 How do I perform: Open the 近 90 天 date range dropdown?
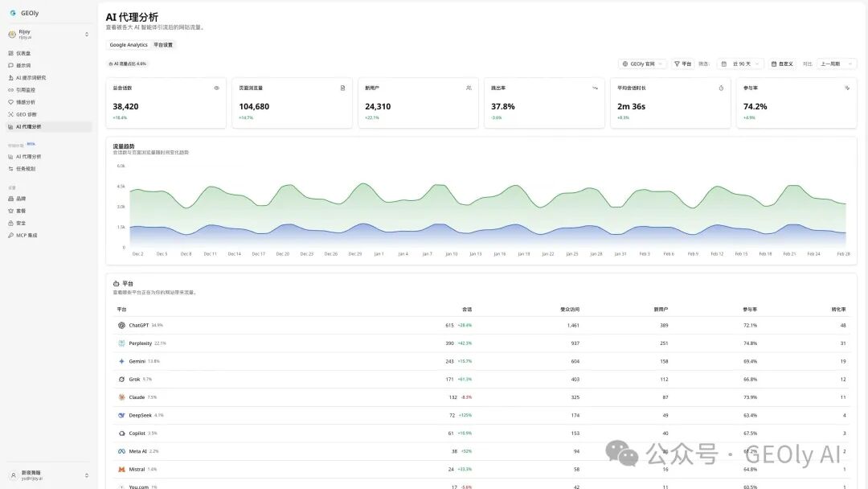741,64
